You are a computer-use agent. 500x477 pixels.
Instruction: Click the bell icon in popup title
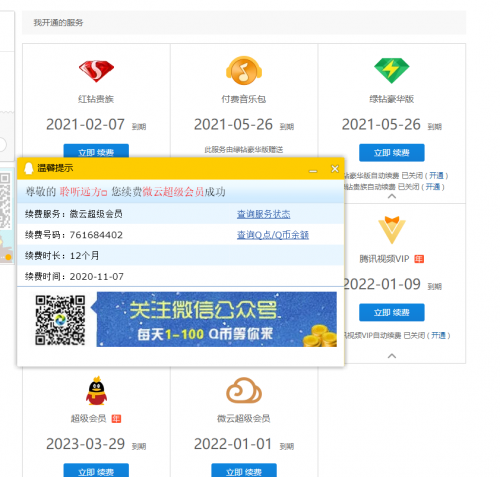pyautogui.click(x=29, y=168)
